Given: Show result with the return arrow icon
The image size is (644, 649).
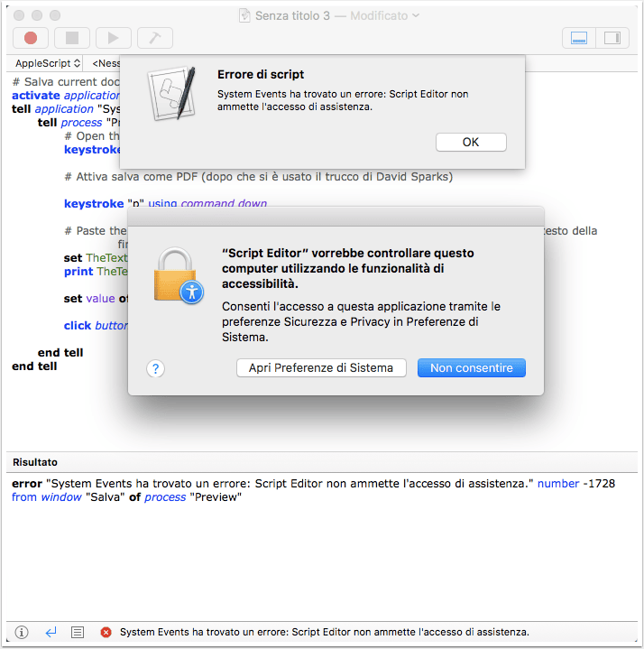Looking at the screenshot, I should (x=51, y=632).
